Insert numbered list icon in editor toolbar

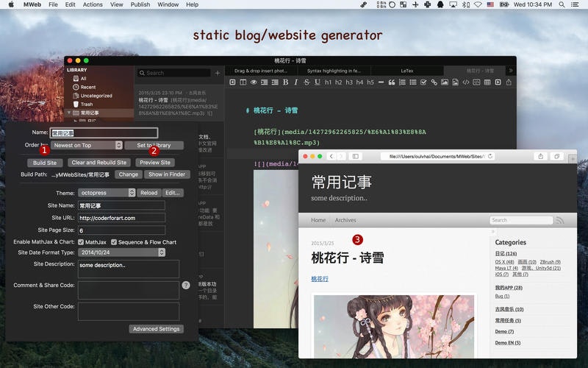pos(402,82)
